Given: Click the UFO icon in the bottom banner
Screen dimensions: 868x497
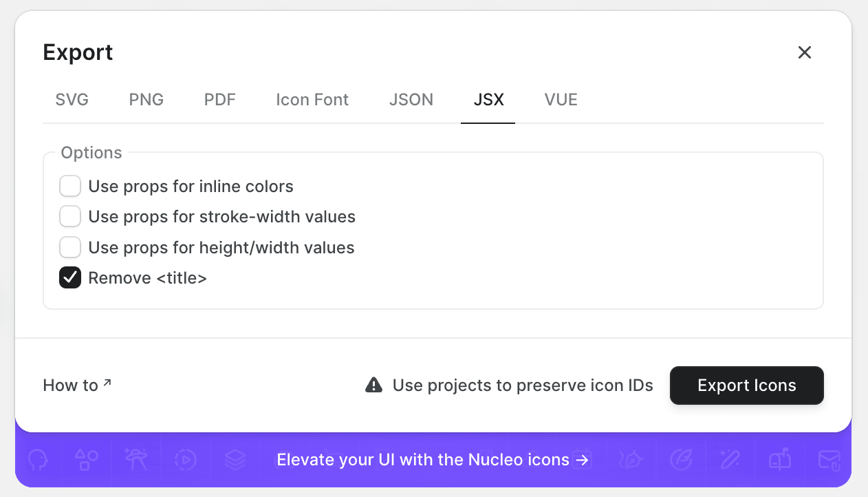Looking at the screenshot, I should [135, 460].
